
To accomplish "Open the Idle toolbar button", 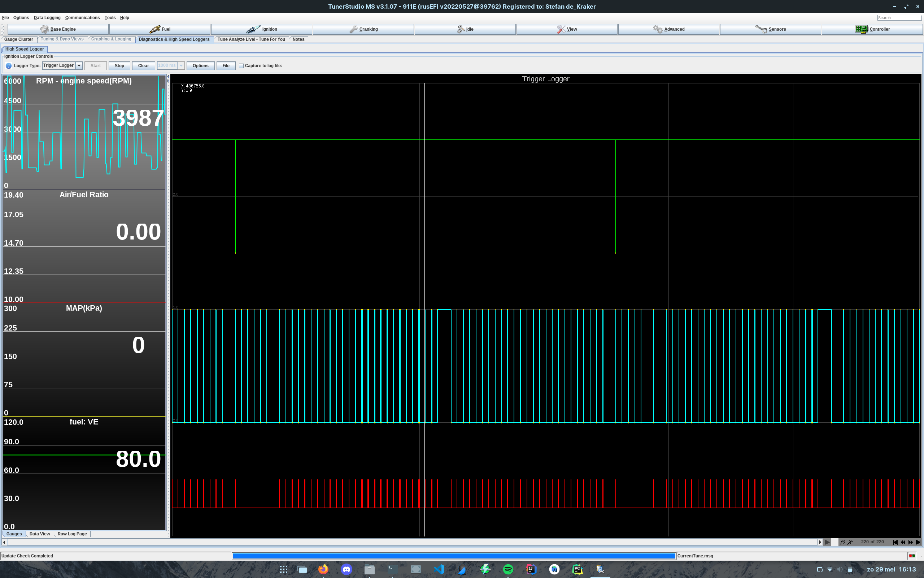I will coord(465,29).
